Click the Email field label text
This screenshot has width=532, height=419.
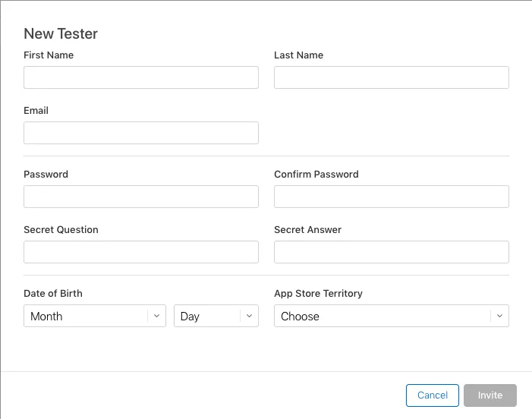(x=36, y=110)
